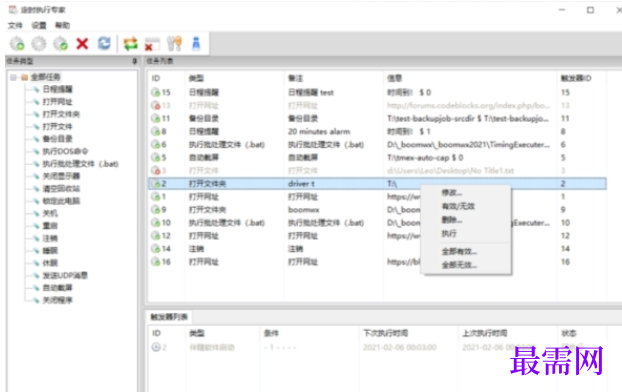Image resolution: width=622 pixels, height=392 pixels.
Task: Collapse the 全部任务 tree node
Action: pyautogui.click(x=13, y=77)
